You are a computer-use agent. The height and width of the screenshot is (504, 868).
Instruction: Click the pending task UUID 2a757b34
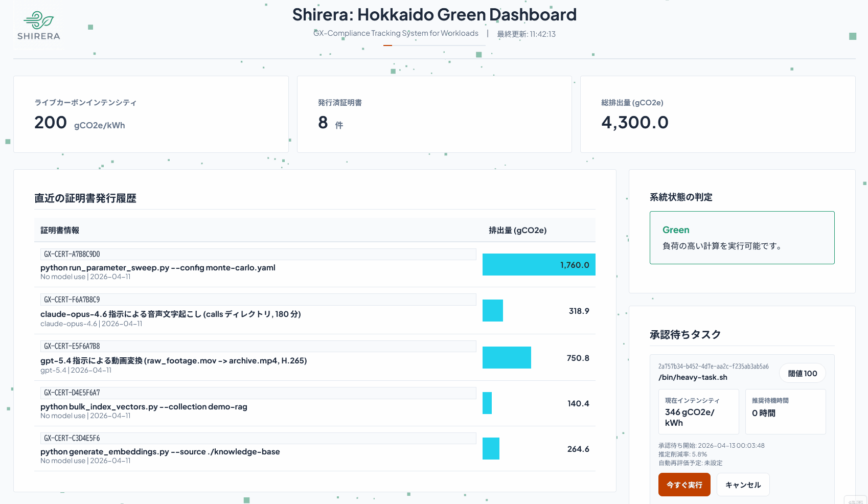coord(713,366)
